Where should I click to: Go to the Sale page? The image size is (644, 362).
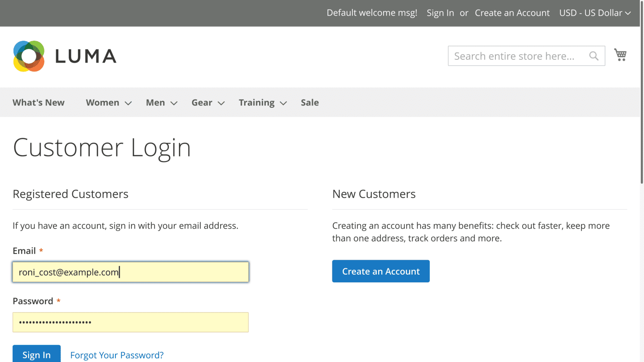(310, 103)
